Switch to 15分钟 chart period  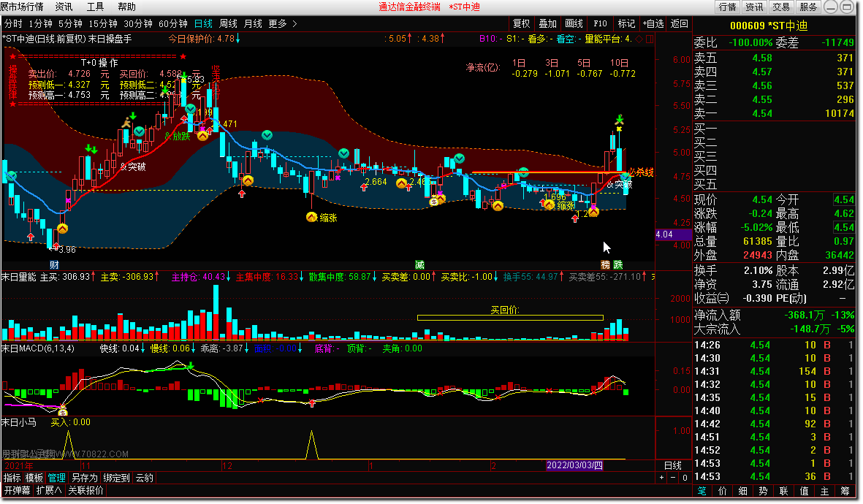coord(103,23)
